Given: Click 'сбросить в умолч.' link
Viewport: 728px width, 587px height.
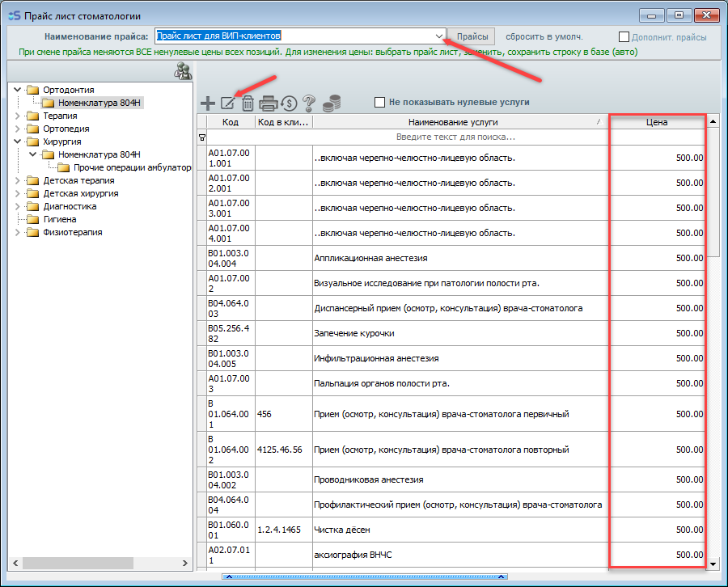Looking at the screenshot, I should pos(544,37).
